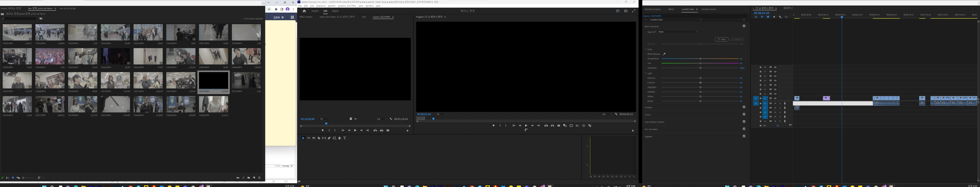Toggle Creative section checkbox
The image size is (980, 187).
click(x=744, y=107)
